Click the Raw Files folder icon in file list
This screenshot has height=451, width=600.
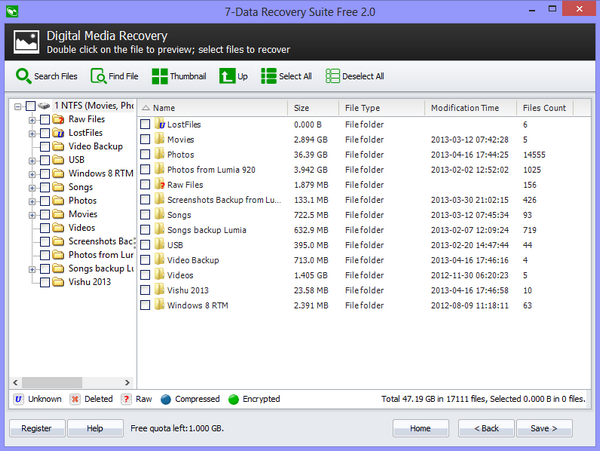(160, 184)
